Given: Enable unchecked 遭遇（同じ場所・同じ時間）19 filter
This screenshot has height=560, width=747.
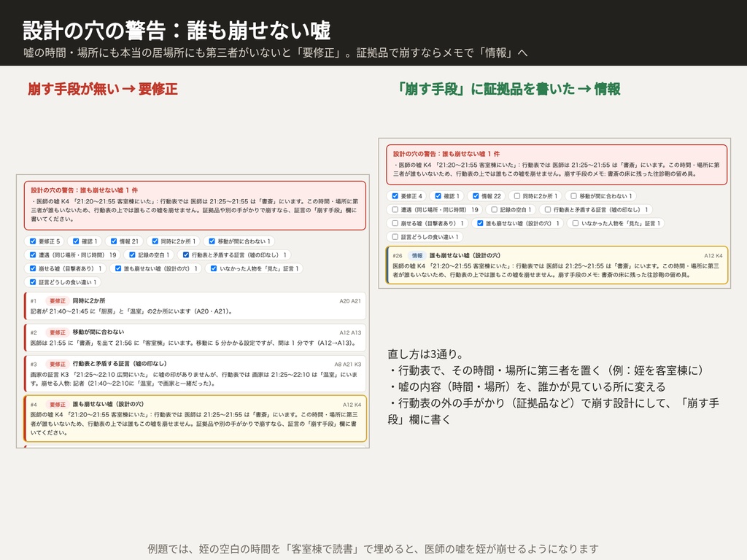Looking at the screenshot, I should point(395,209).
